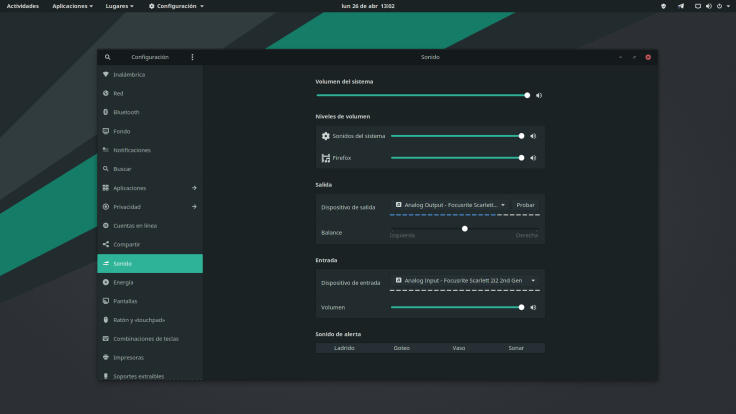Image resolution: width=736 pixels, height=414 pixels.
Task: Select the Inalámbrica sidebar icon
Action: (x=105, y=74)
